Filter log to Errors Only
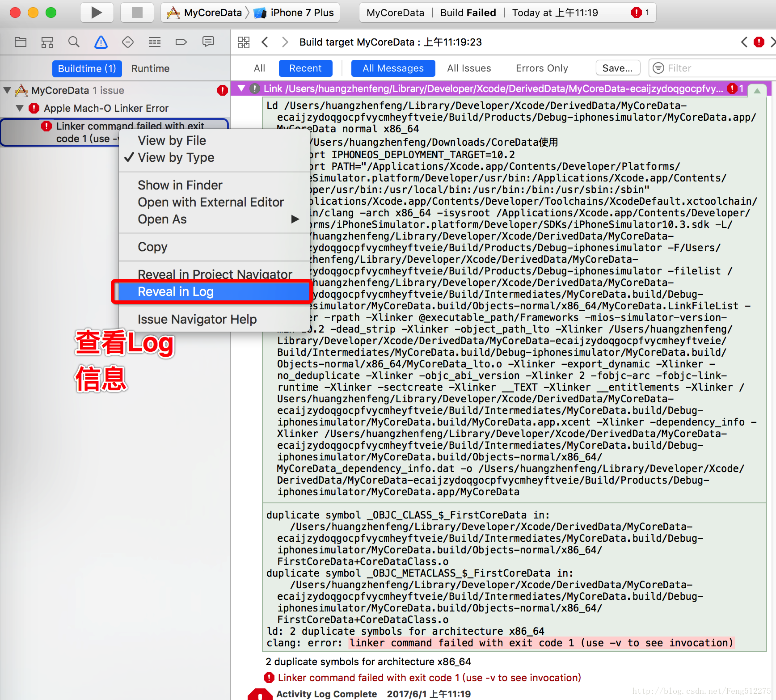The width and height of the screenshot is (776, 700). click(542, 68)
